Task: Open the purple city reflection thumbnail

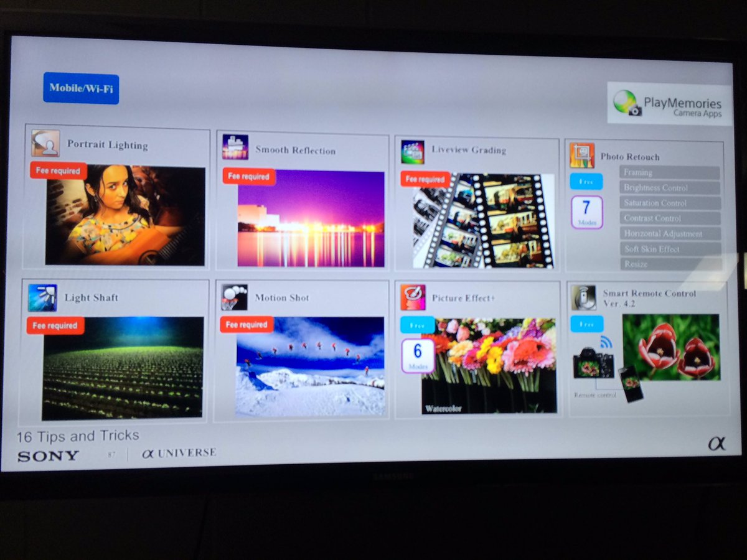Action: 311,218
